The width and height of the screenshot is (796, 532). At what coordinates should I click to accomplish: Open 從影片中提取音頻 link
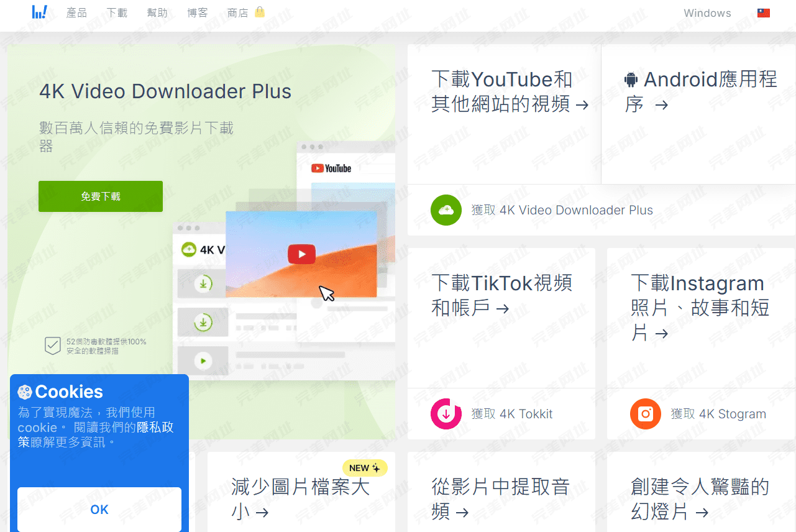(x=500, y=499)
